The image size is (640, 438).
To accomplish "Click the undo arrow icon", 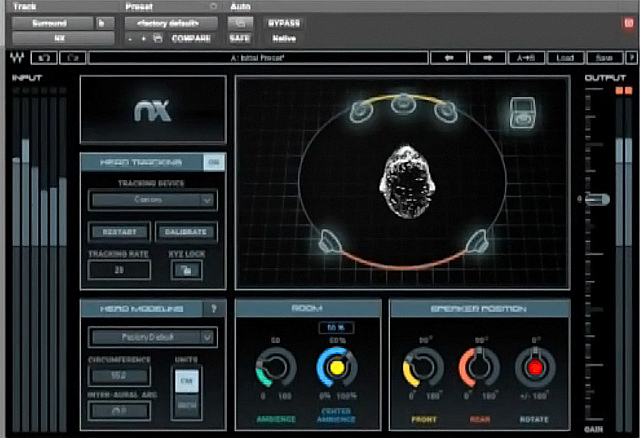I will (x=44, y=58).
